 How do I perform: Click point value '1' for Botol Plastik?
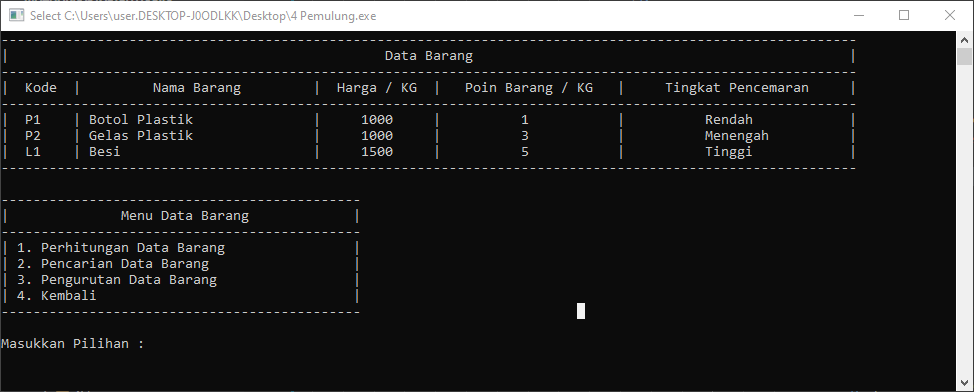(525, 119)
